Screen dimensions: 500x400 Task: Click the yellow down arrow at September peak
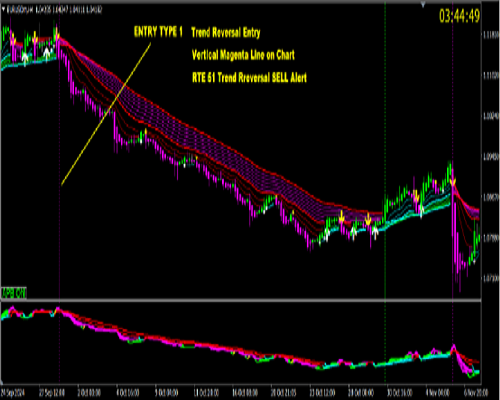57,34
